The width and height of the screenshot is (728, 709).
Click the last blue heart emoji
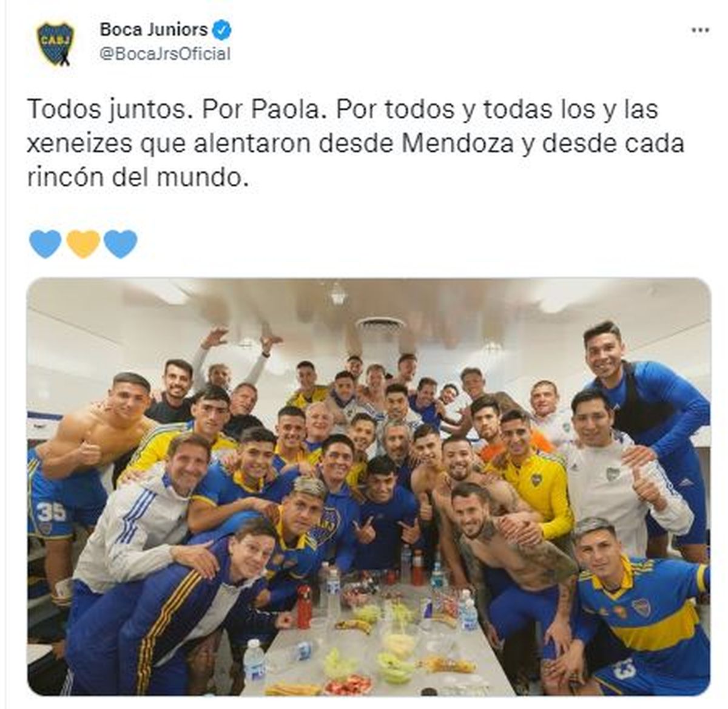[121, 243]
